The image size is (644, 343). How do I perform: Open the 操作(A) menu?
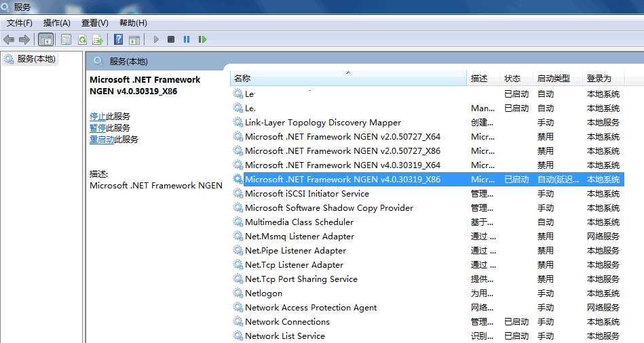pos(56,23)
